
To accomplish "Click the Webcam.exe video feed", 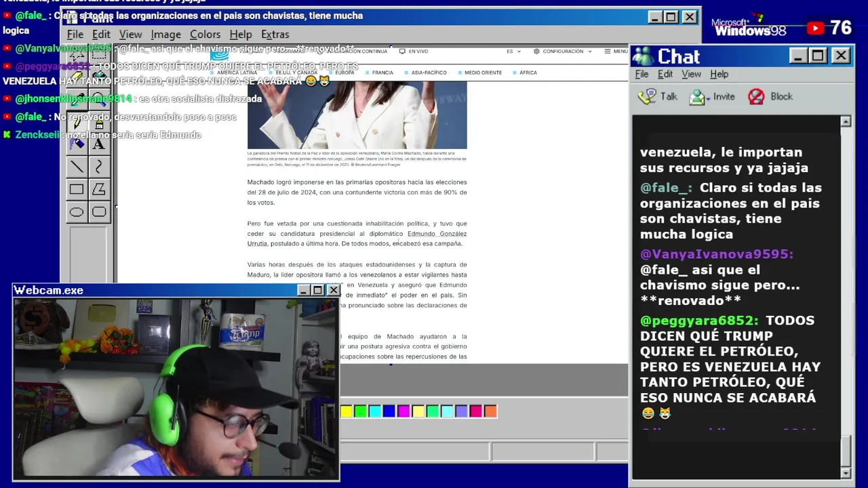I will coord(176,388).
